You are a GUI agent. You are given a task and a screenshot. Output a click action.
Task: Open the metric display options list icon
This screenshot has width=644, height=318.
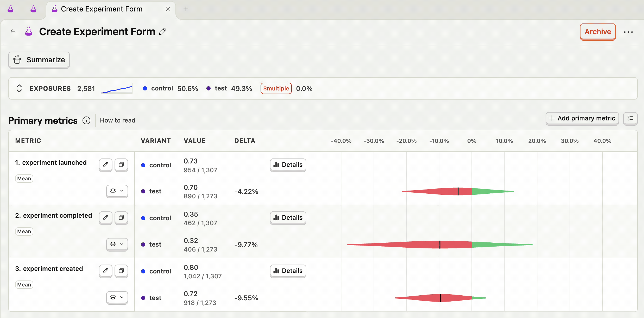coord(631,119)
